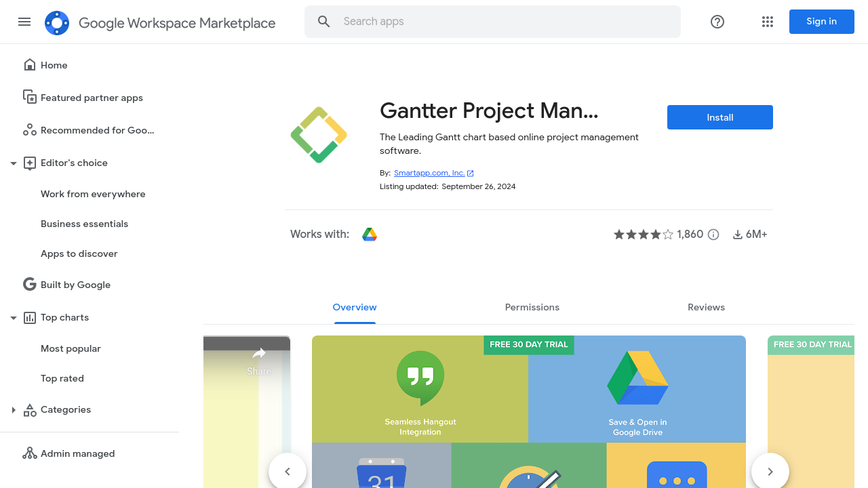Viewport: 868px width, 488px height.
Task: Click the Leading Gantt chart description text
Action: coord(509,144)
